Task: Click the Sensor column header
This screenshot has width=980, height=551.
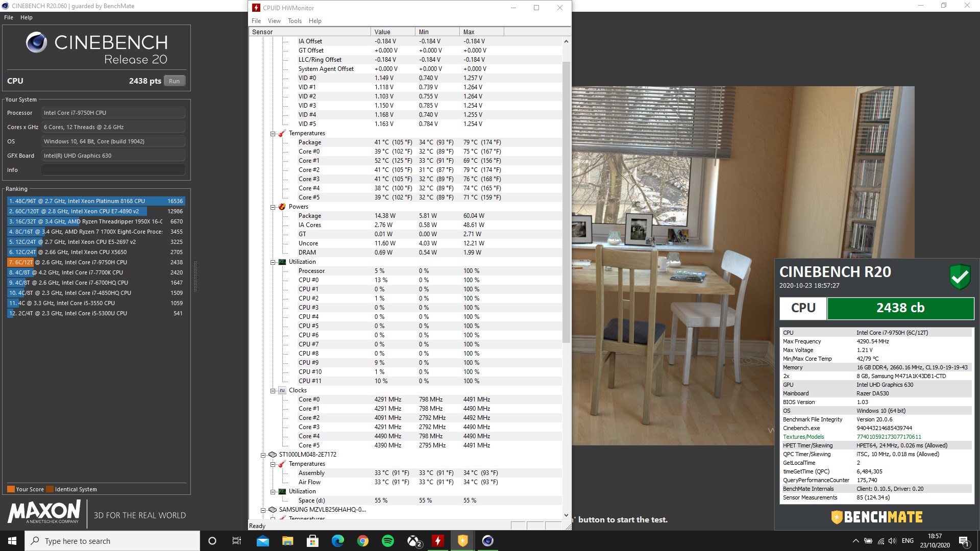Action: click(x=310, y=32)
